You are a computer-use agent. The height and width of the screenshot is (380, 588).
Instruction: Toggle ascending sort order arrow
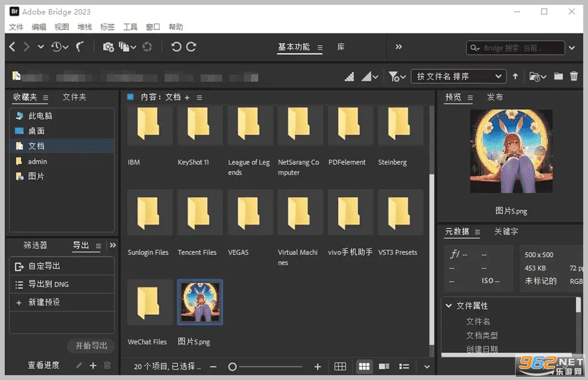(x=515, y=77)
